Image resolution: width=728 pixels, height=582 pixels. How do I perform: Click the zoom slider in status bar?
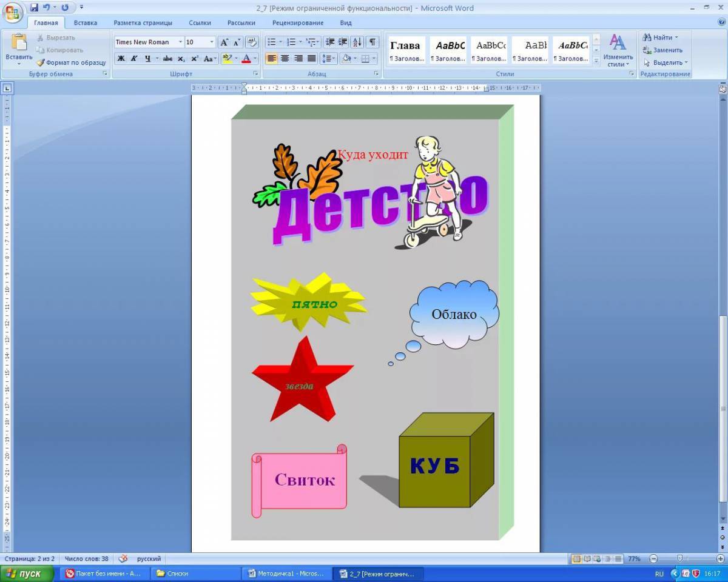(679, 558)
